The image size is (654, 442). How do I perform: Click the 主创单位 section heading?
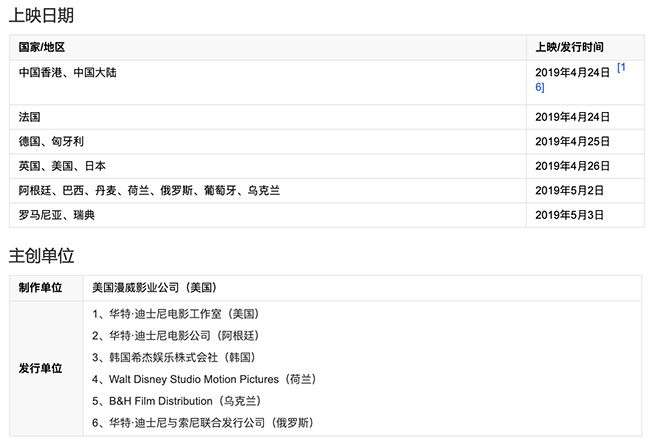pyautogui.click(x=41, y=255)
